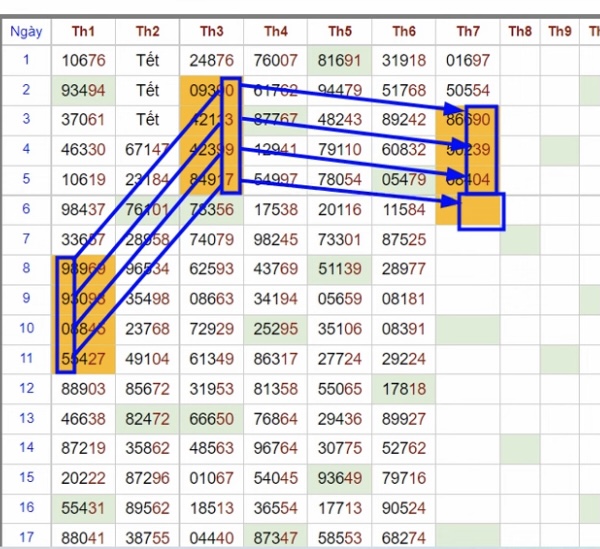This screenshot has height=549, width=600.
Task: Click the 49104 cell
Action: coord(147,359)
